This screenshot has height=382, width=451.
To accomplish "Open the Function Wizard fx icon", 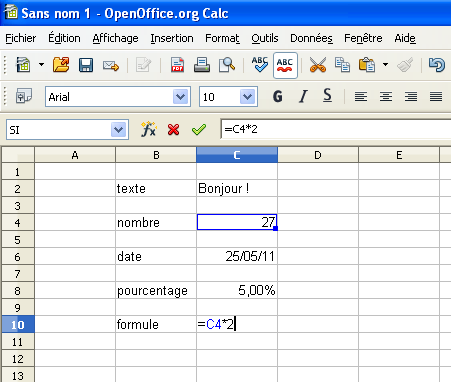I will [x=149, y=129].
